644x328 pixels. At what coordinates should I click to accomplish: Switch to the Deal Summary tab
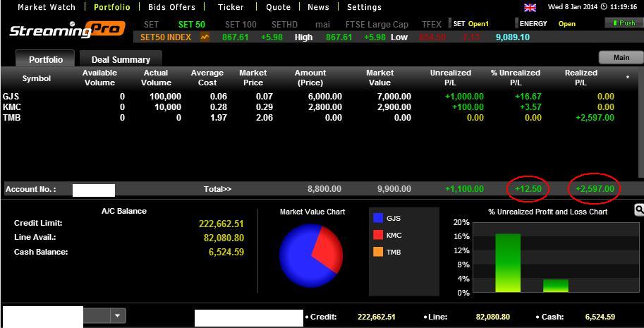(x=121, y=59)
